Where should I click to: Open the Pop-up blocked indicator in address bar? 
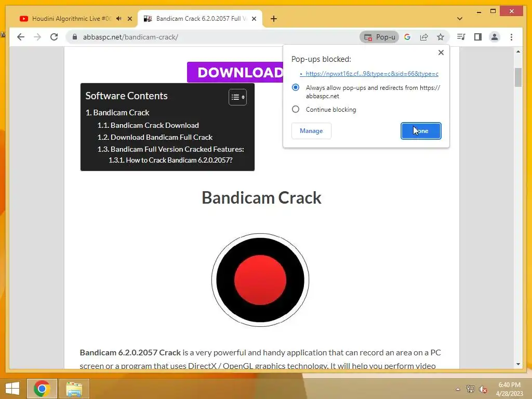click(379, 37)
